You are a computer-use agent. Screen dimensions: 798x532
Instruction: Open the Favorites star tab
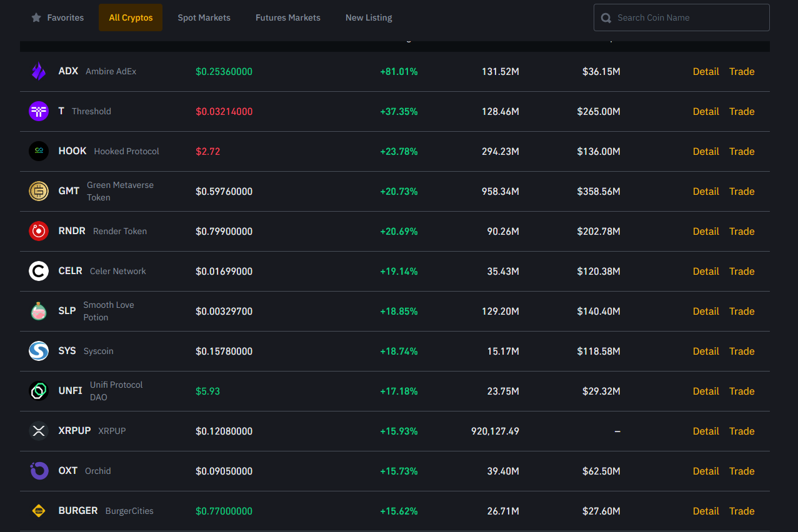pos(57,17)
